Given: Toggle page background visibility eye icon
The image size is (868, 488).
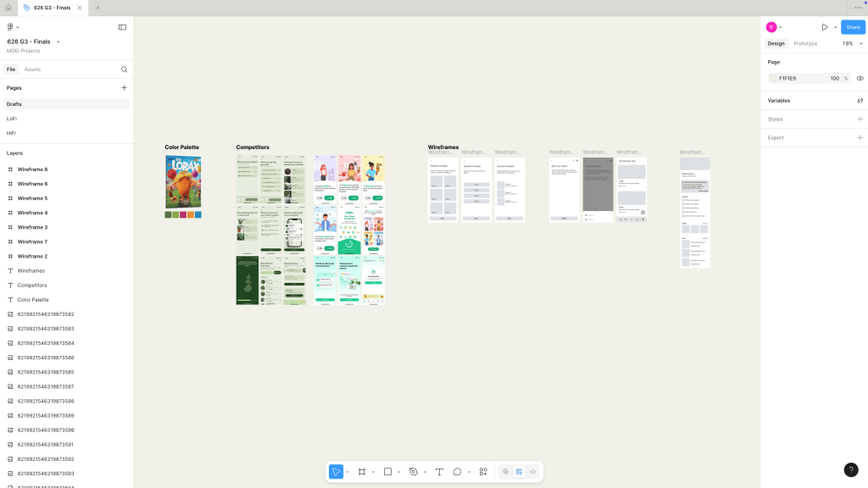Looking at the screenshot, I should (860, 78).
